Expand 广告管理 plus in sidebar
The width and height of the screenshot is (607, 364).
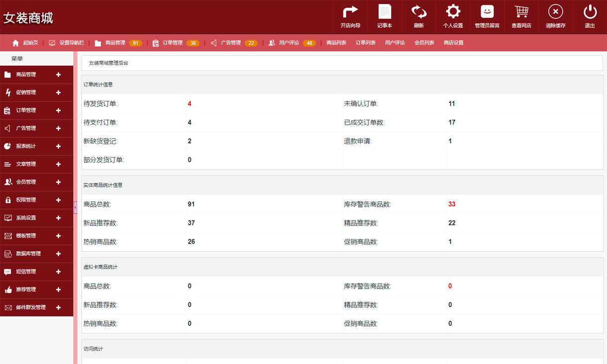click(58, 128)
